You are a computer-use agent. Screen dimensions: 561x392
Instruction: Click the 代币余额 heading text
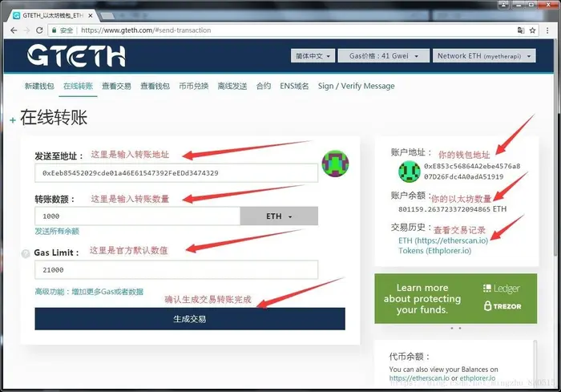tap(410, 357)
